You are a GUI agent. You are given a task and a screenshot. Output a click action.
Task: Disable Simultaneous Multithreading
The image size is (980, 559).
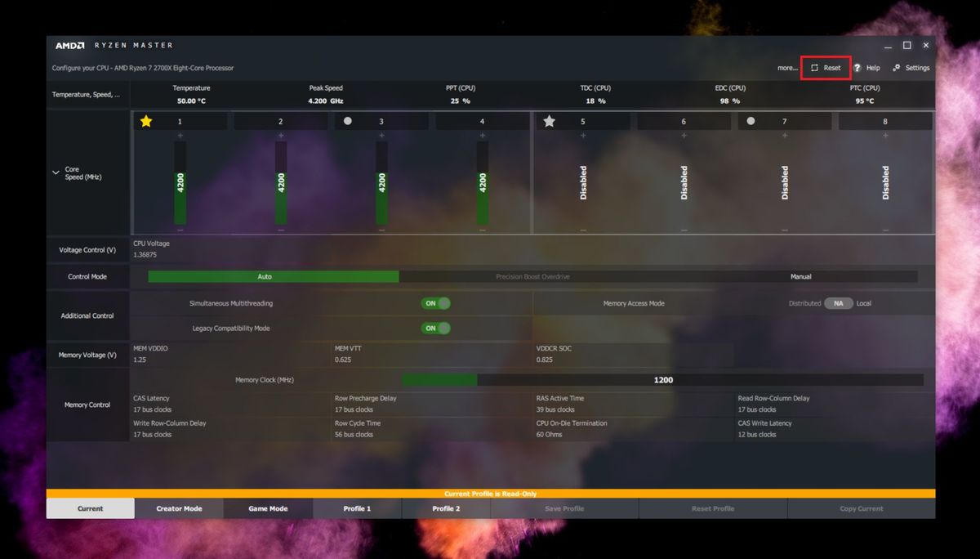435,303
